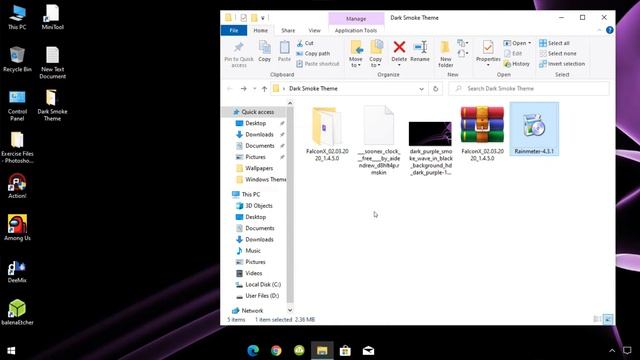Launch DeeMix desktop shortcut

point(17,271)
